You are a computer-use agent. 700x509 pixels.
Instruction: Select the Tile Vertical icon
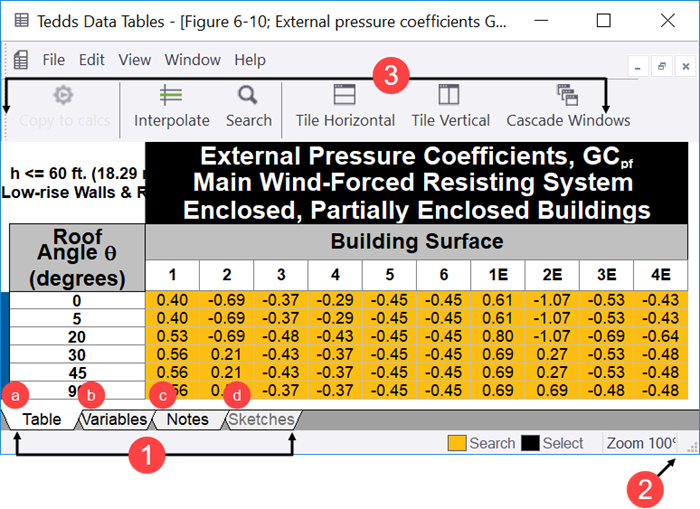click(x=449, y=94)
